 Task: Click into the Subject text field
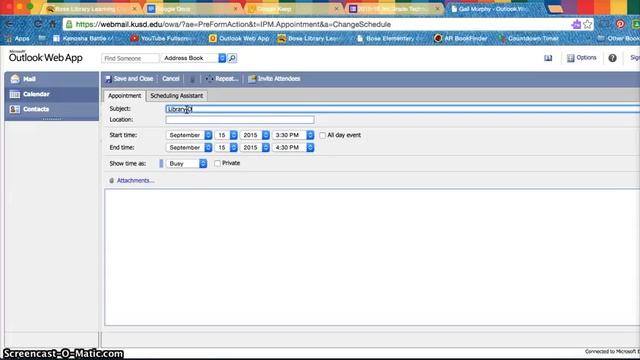click(402, 109)
